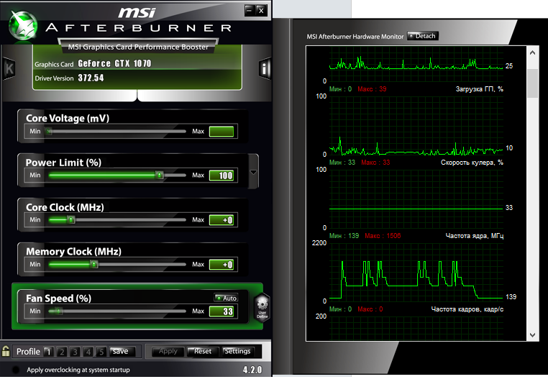Open the Kombustor 'K' side button

coord(9,68)
